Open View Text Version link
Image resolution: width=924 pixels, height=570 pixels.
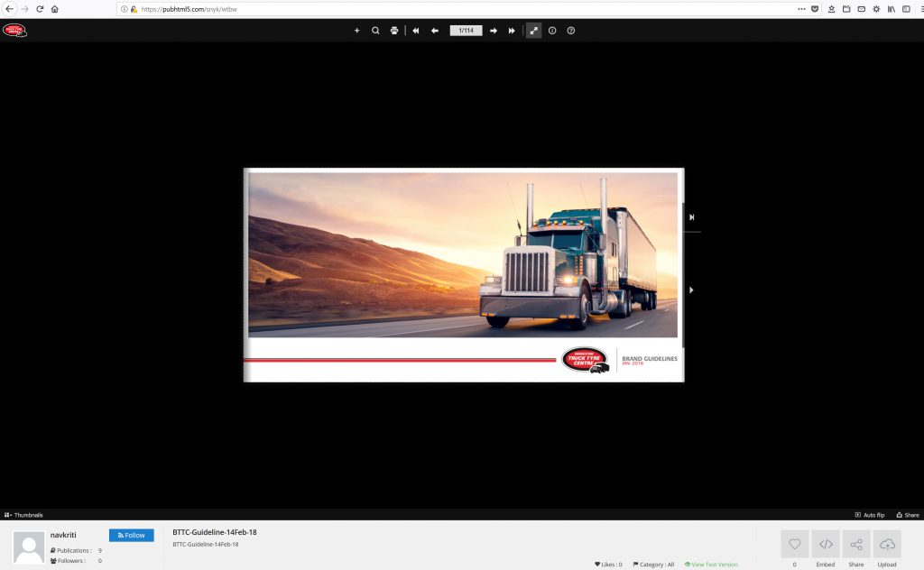(711, 565)
